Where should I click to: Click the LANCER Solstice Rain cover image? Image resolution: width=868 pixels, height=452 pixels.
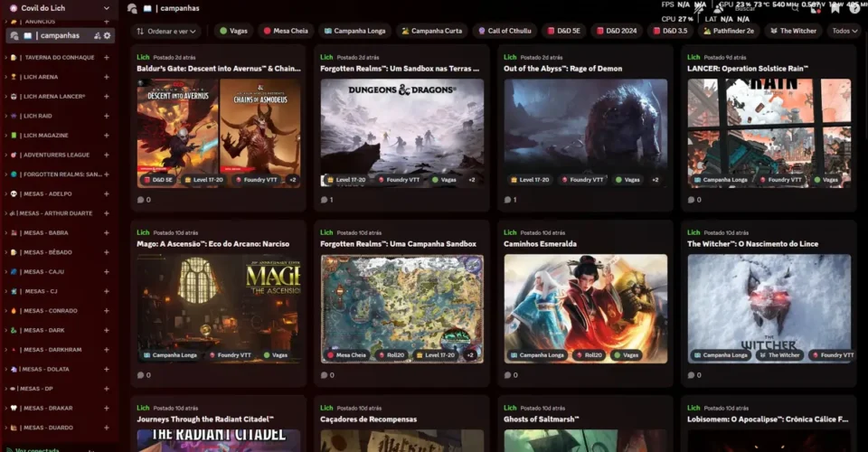tap(769, 133)
